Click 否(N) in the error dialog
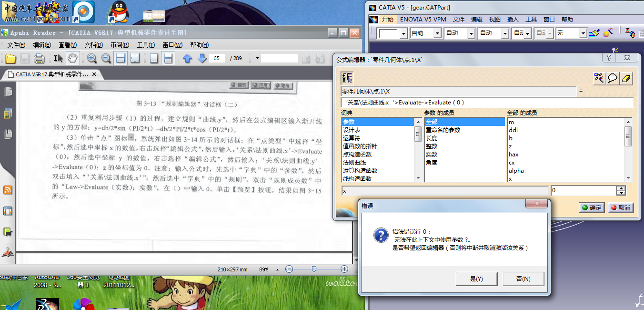Viewport: 644px width, 310px height. point(523,279)
